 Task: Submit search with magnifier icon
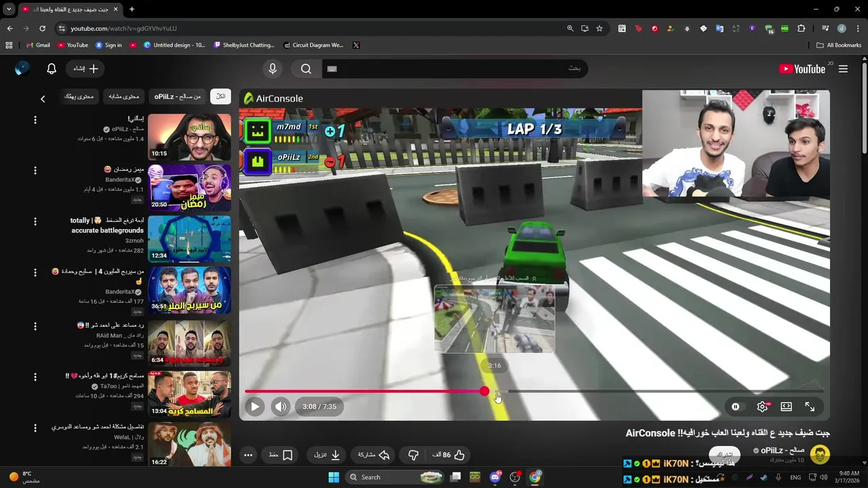pyautogui.click(x=307, y=68)
